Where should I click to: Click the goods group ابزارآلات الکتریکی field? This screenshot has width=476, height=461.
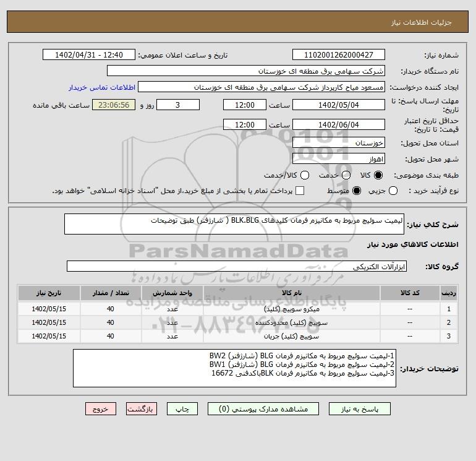[237, 266]
